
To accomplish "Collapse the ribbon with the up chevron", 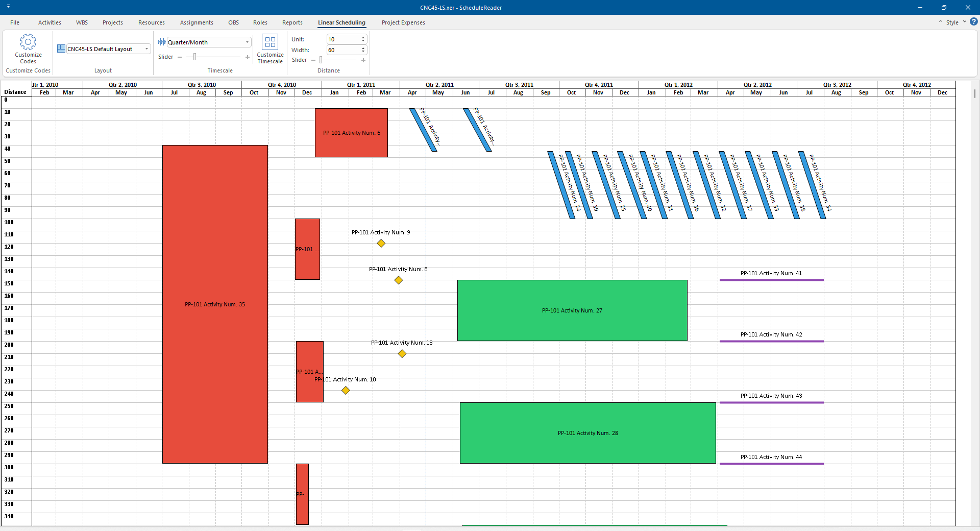I will pyautogui.click(x=940, y=22).
